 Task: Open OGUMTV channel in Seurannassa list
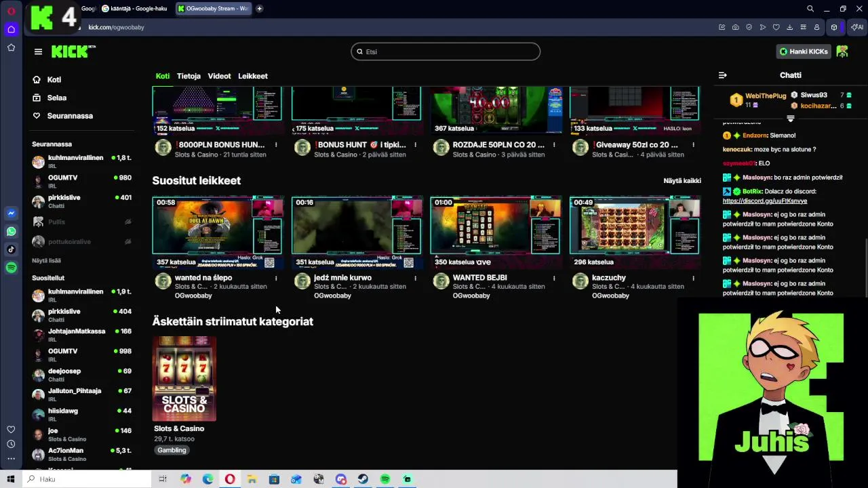[x=81, y=181]
